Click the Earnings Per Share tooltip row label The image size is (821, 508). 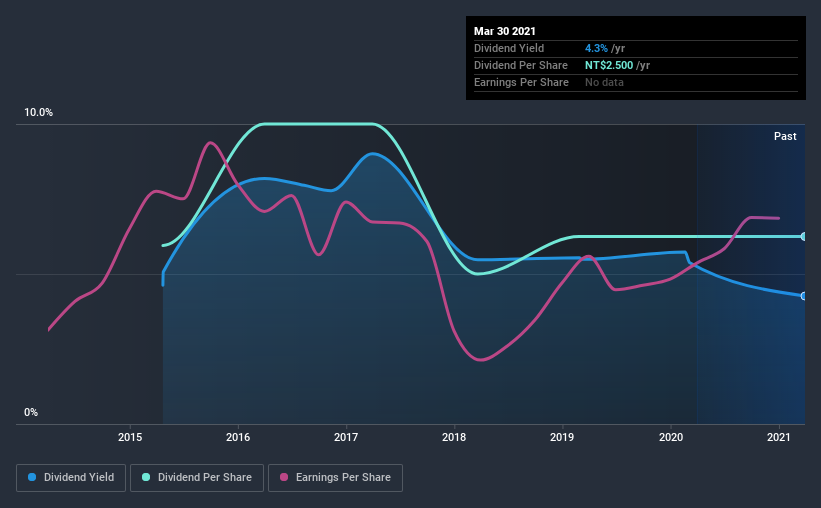(521, 82)
